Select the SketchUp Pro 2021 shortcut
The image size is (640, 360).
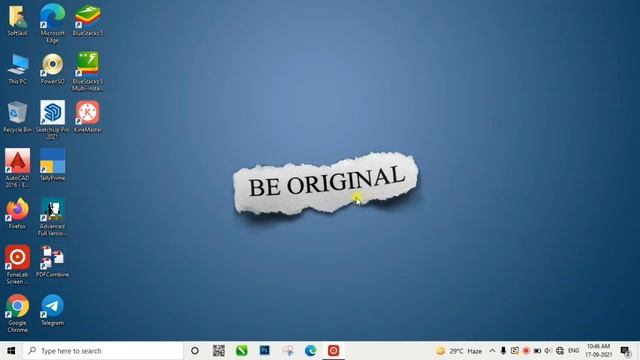52,120
